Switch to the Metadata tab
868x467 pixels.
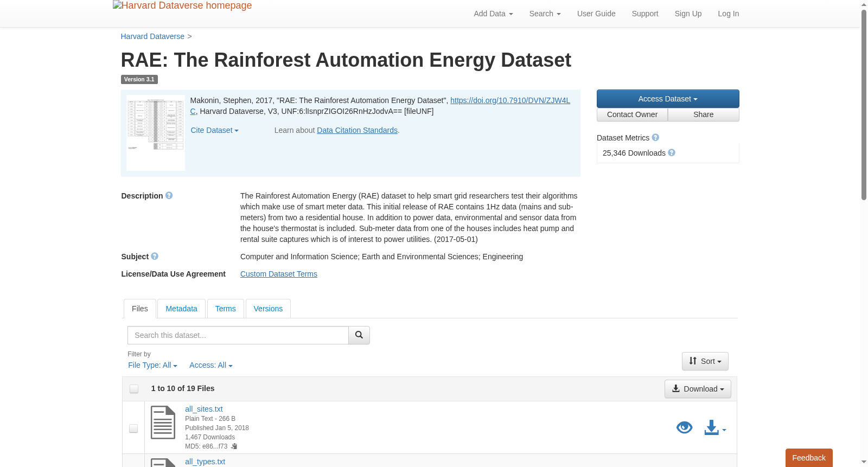point(181,309)
